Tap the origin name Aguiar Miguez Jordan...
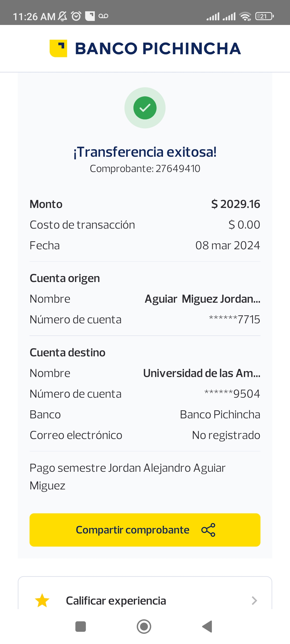The width and height of the screenshot is (290, 644). pos(202,299)
